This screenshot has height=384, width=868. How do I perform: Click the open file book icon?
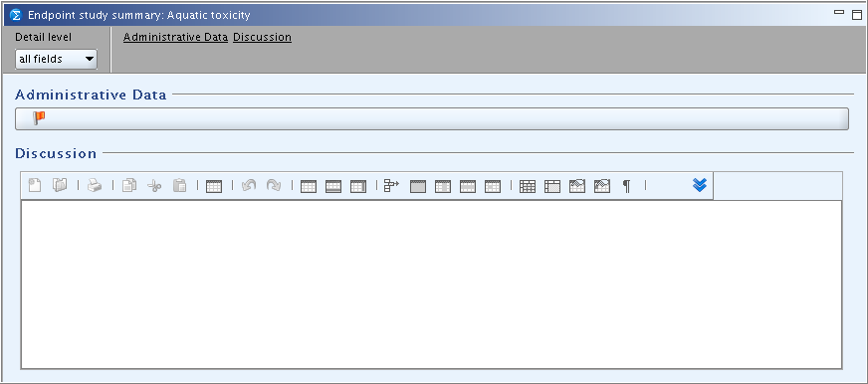click(x=60, y=185)
